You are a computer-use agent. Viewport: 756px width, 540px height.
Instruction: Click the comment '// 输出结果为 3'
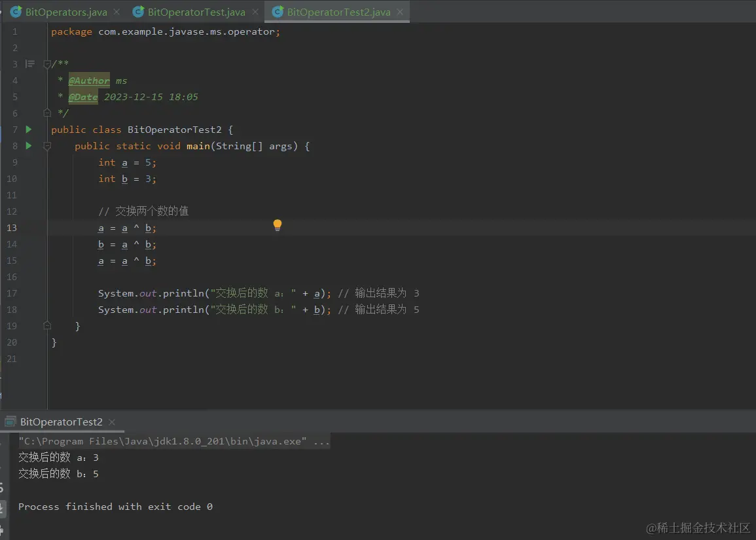pos(378,293)
